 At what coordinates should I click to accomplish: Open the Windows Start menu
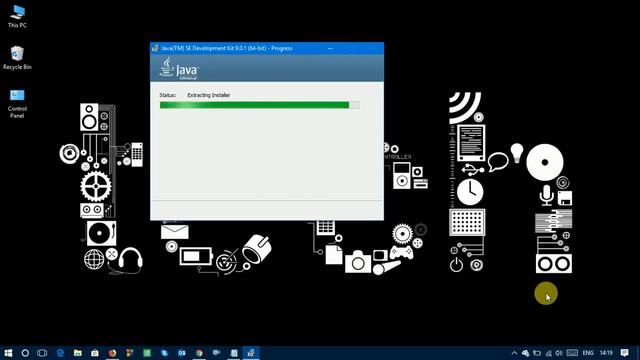pos(8,353)
